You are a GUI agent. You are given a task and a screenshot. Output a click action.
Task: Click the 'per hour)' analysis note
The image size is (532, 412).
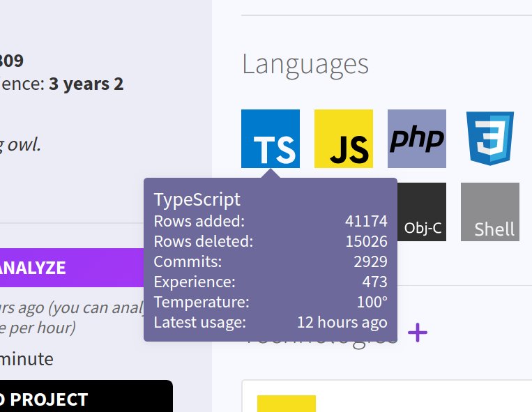(x=42, y=328)
